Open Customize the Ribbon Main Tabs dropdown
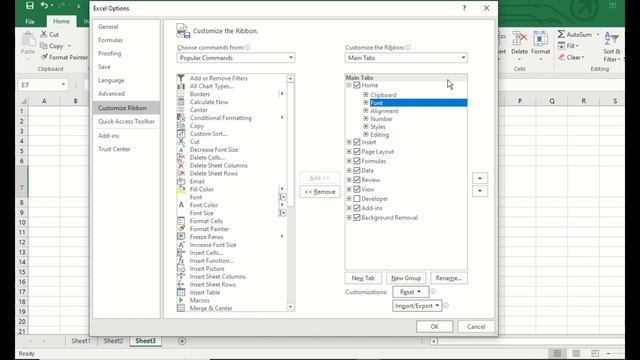Screen dimensions: 640x360 tap(406, 58)
